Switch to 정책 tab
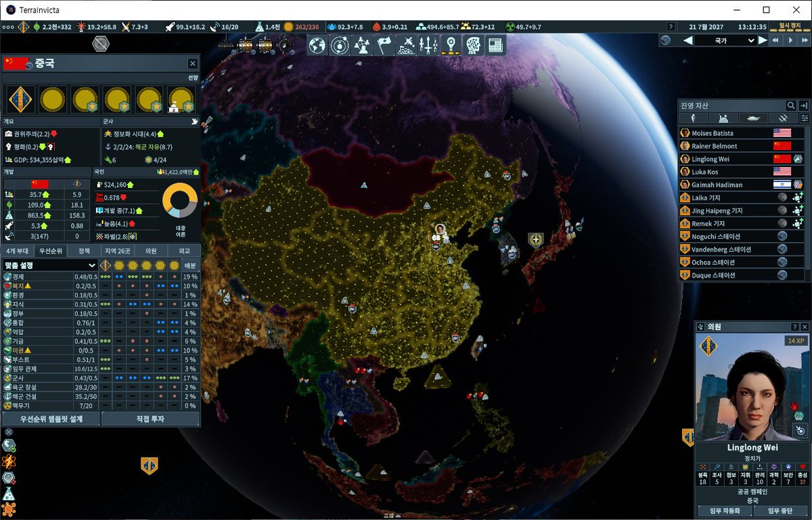This screenshot has height=520, width=812. [x=85, y=250]
